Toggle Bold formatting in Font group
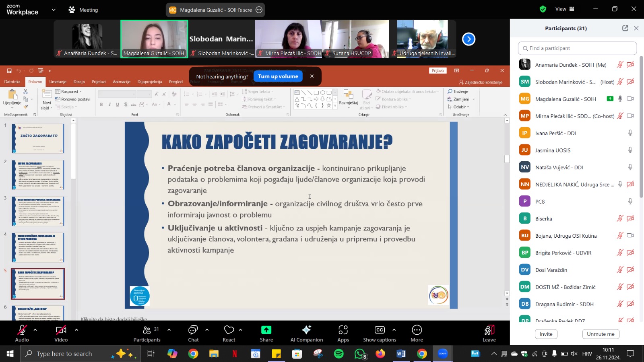The image size is (644, 362). click(101, 105)
